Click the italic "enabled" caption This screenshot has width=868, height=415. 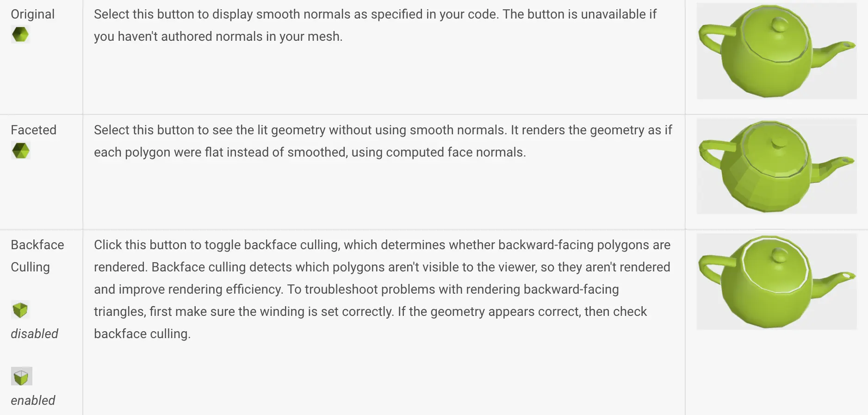(33, 401)
